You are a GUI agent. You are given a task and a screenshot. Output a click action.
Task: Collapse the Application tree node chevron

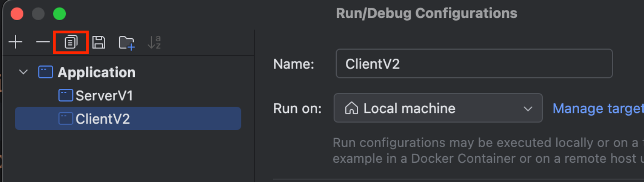(x=24, y=72)
